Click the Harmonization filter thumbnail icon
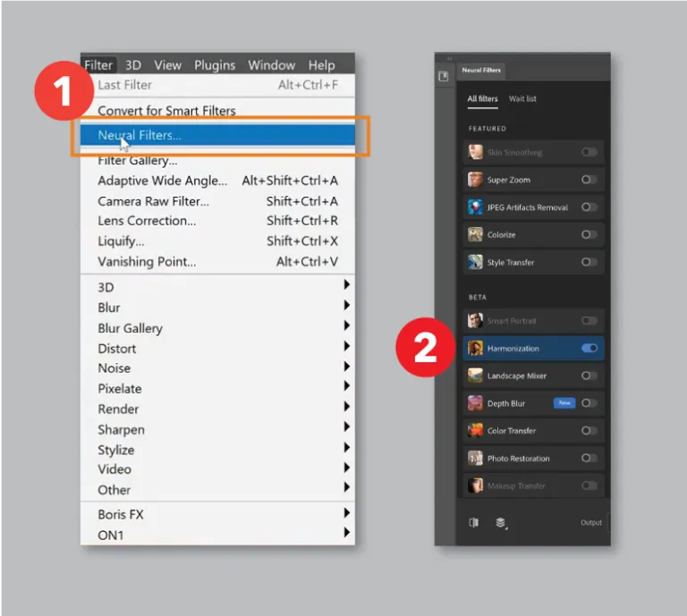Screen dimensions: 687x616 pos(475,348)
